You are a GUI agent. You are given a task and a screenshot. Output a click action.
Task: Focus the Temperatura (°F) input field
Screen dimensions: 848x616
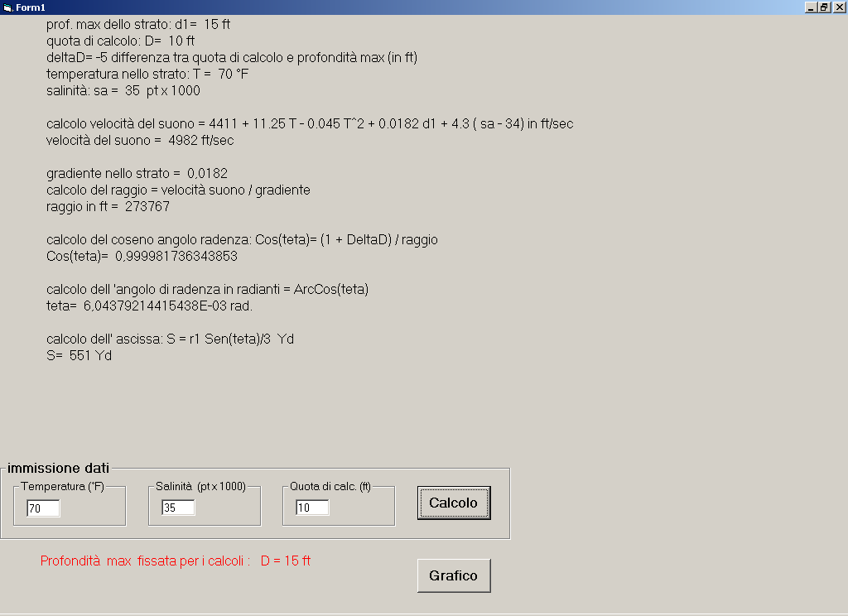point(43,508)
